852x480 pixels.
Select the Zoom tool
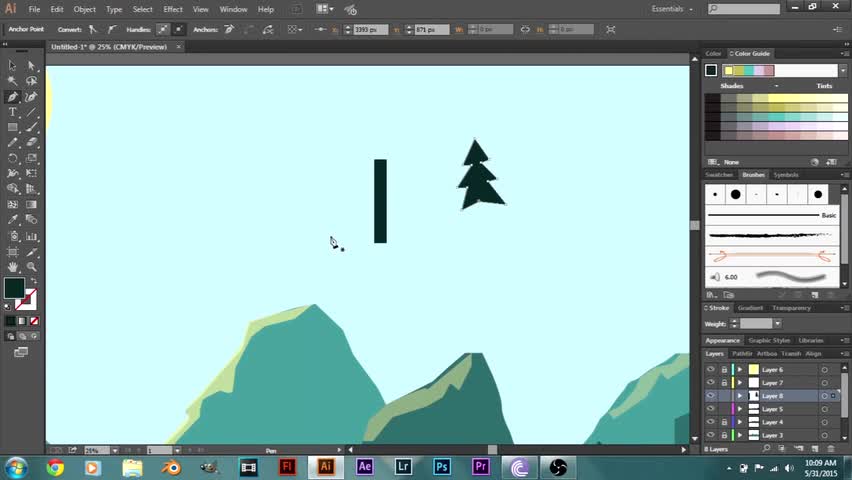click(x=32, y=267)
